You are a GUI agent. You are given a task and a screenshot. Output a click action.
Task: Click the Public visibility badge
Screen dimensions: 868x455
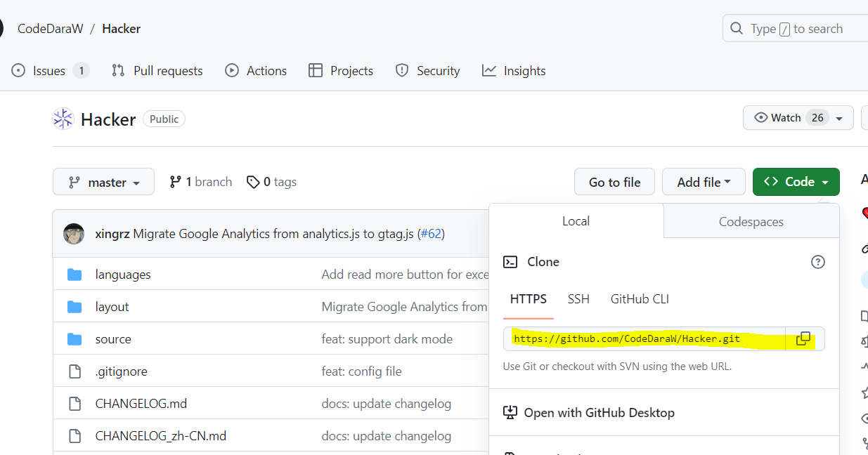[x=164, y=119]
